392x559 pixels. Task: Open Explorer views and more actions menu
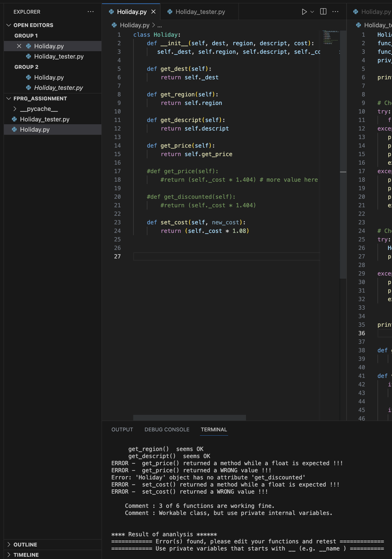click(91, 12)
